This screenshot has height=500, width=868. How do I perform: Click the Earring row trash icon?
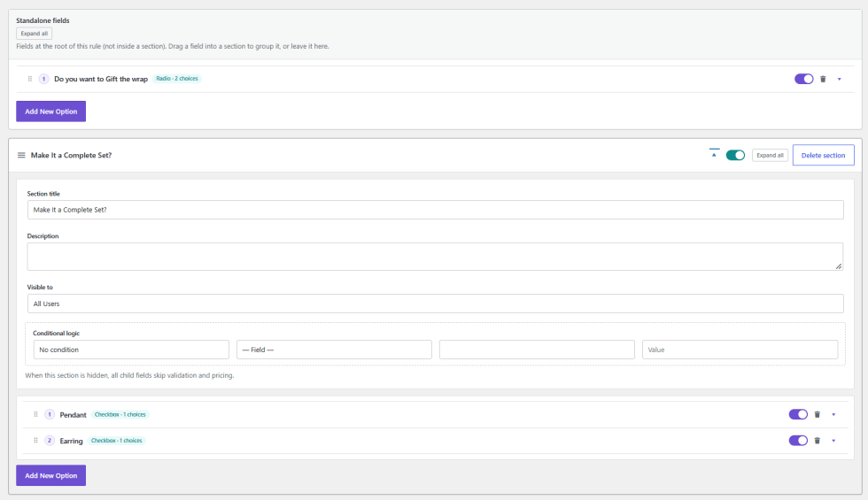817,441
